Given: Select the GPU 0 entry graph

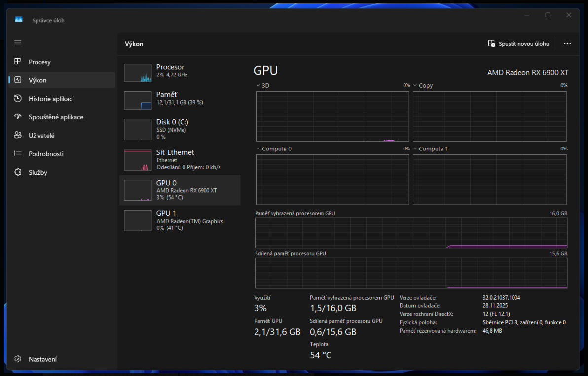Looking at the screenshot, I should click(138, 190).
